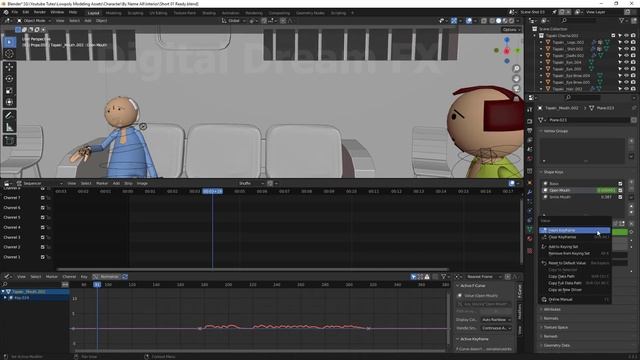Click the sequencer current frame marker 00:03+28
Image resolution: width=640 pixels, height=360 pixels.
(213, 191)
